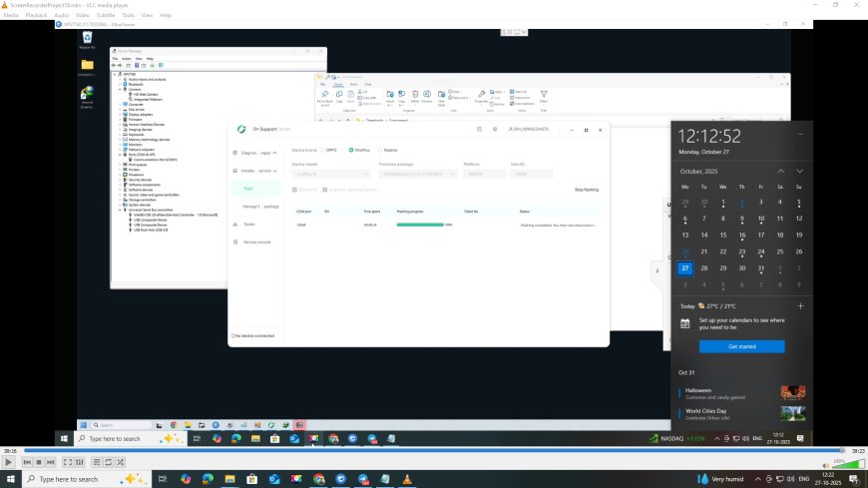Open the VLC Playback menu
868x488 pixels.
point(37,15)
